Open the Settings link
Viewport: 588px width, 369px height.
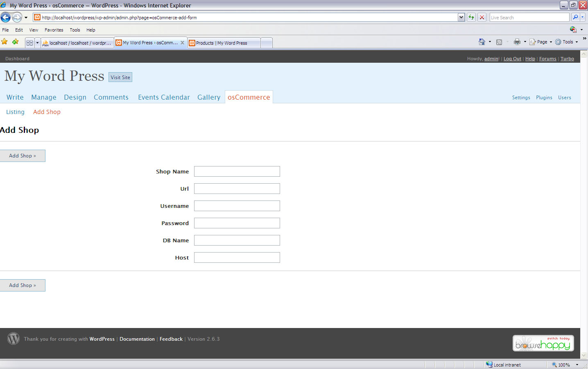[521, 98]
